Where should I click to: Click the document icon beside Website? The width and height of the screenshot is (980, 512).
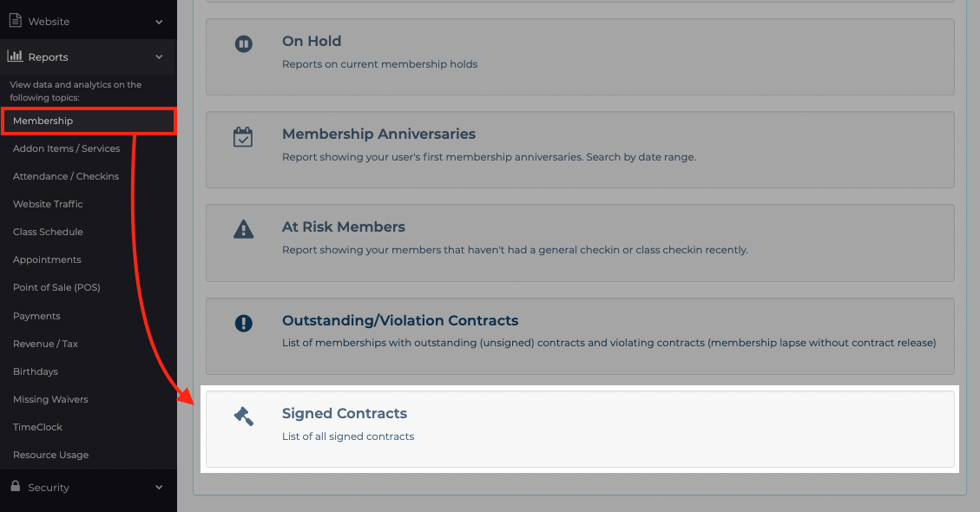[15, 21]
